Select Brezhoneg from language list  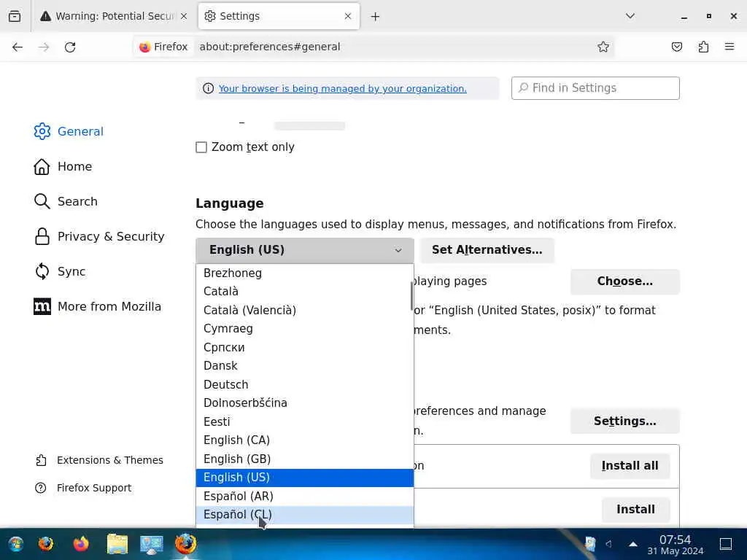point(304,273)
